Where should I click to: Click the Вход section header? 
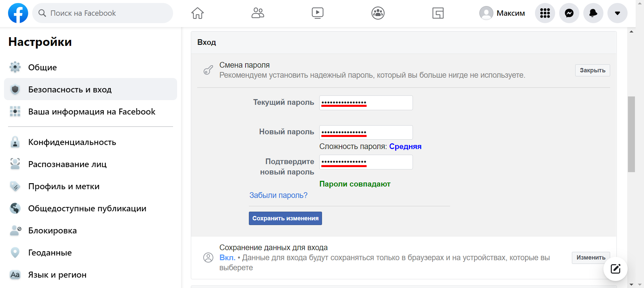pyautogui.click(x=207, y=42)
